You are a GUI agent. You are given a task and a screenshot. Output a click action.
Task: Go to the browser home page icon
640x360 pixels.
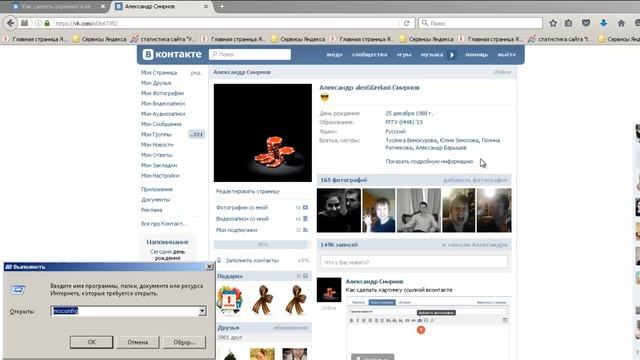pos(621,23)
